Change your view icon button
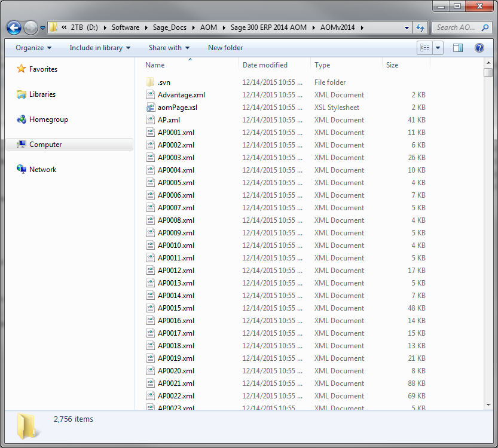498x448 pixels. 424,48
